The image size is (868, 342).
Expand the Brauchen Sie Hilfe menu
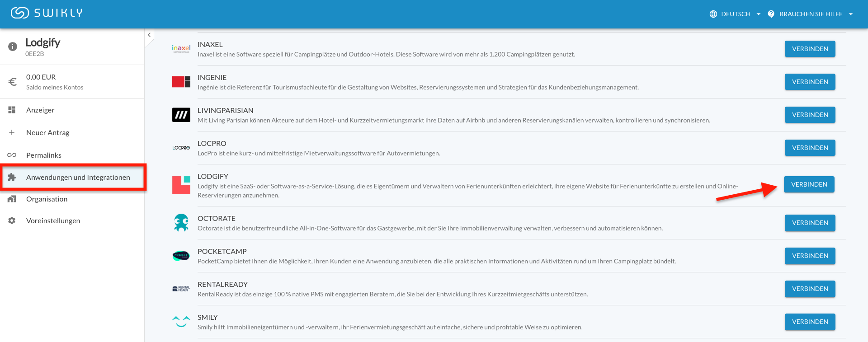pyautogui.click(x=816, y=14)
